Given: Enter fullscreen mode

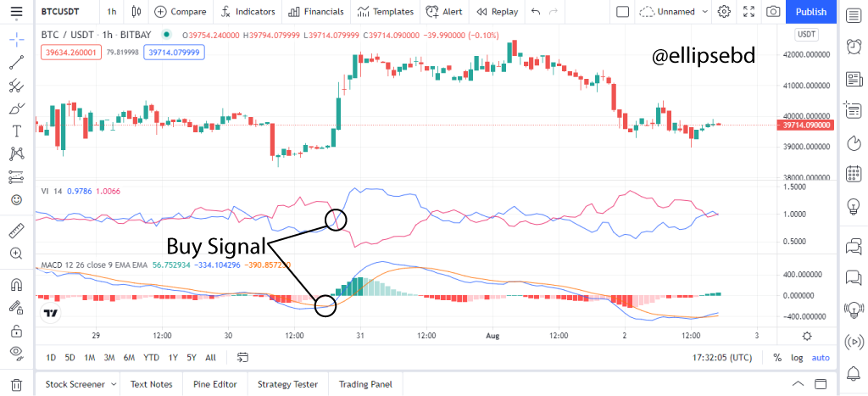Looking at the screenshot, I should pos(748,12).
